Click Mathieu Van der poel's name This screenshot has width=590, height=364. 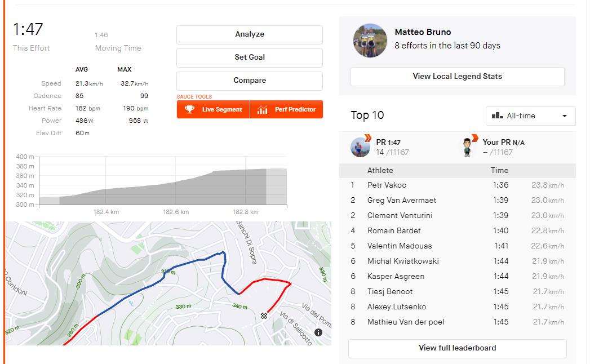coord(406,322)
